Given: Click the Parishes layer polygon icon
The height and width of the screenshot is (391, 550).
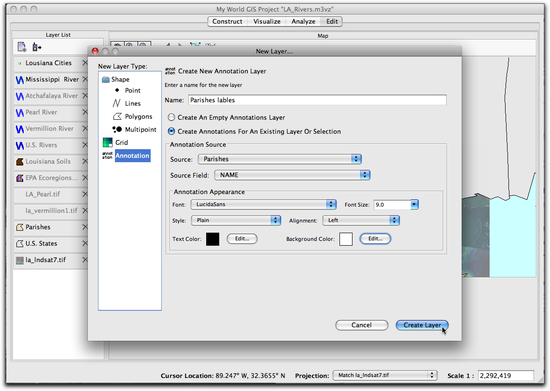Looking at the screenshot, I should (x=20, y=227).
